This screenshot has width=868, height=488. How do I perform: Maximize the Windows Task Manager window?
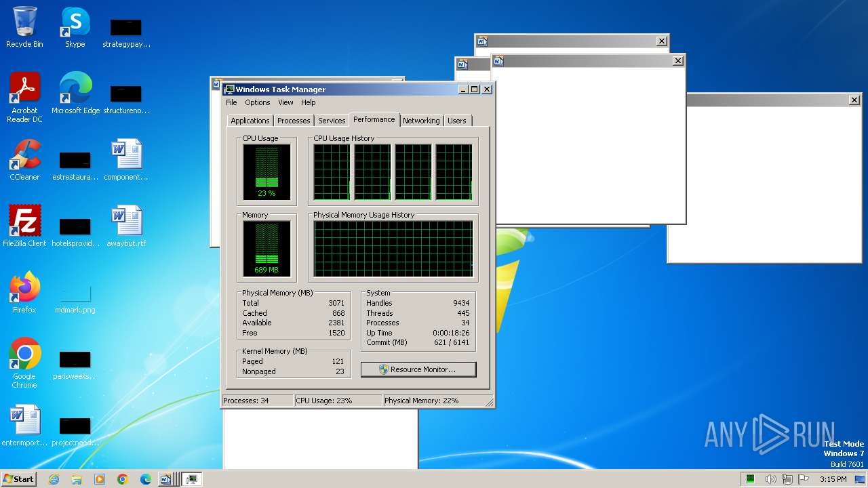pyautogui.click(x=474, y=89)
